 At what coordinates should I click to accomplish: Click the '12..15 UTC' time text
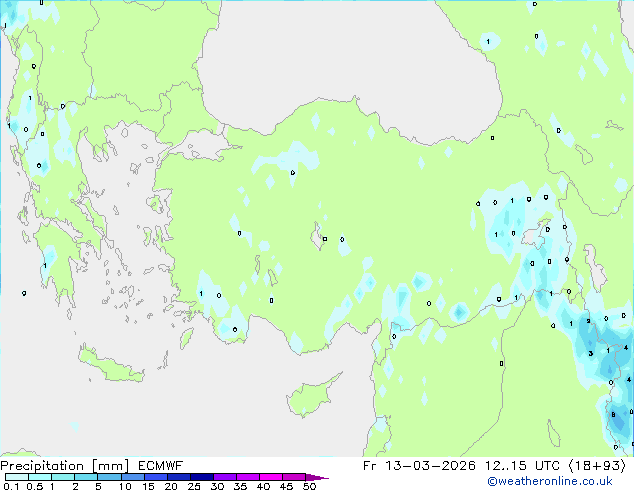tap(522, 466)
